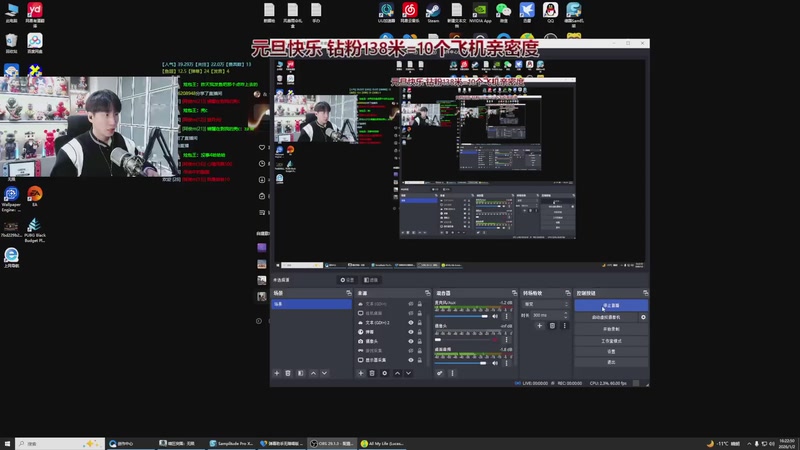Show the 游戏采集 source via eye icon
The image size is (800, 450).
click(411, 351)
